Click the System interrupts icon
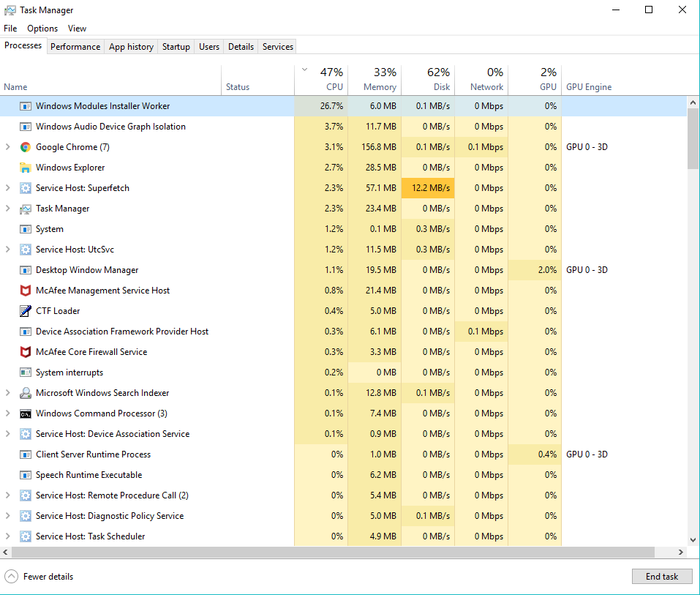Image resolution: width=700 pixels, height=595 pixels. point(26,373)
